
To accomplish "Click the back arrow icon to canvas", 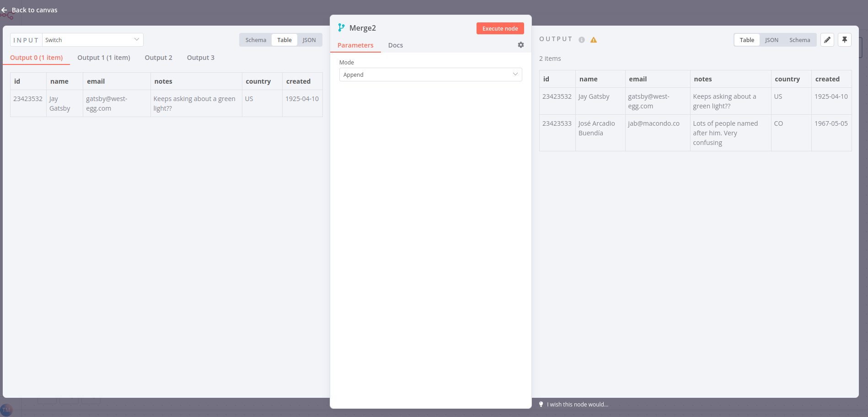I will tap(4, 10).
